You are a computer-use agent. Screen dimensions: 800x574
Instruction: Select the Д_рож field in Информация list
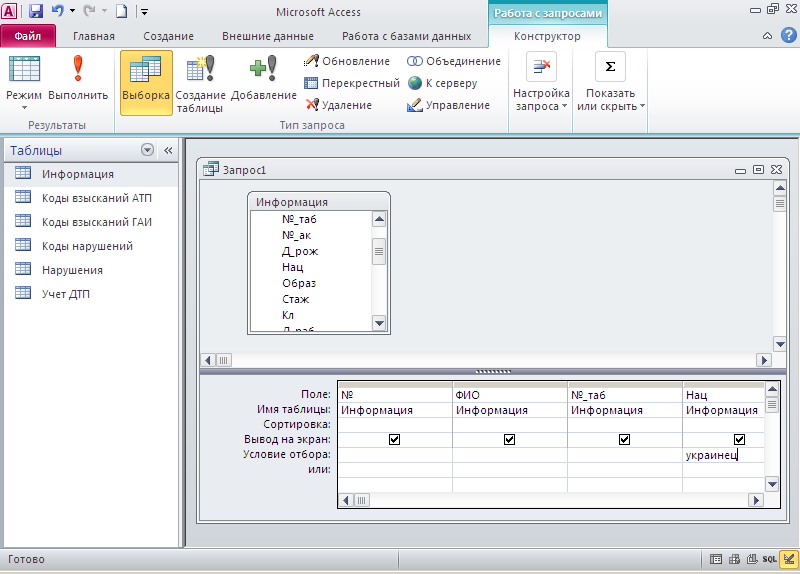click(300, 251)
